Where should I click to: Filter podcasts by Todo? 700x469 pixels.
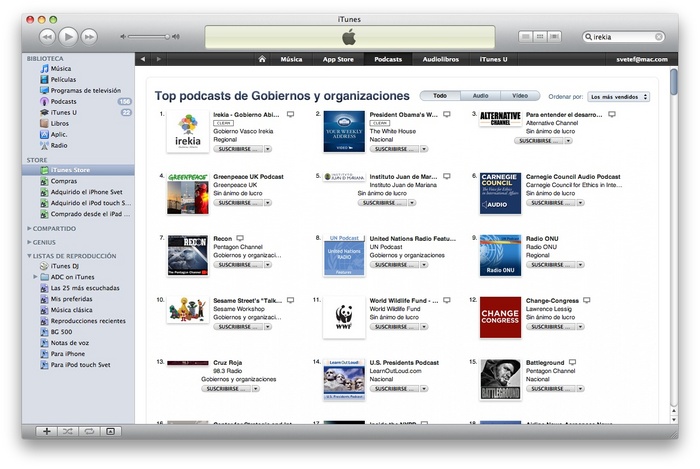click(440, 95)
